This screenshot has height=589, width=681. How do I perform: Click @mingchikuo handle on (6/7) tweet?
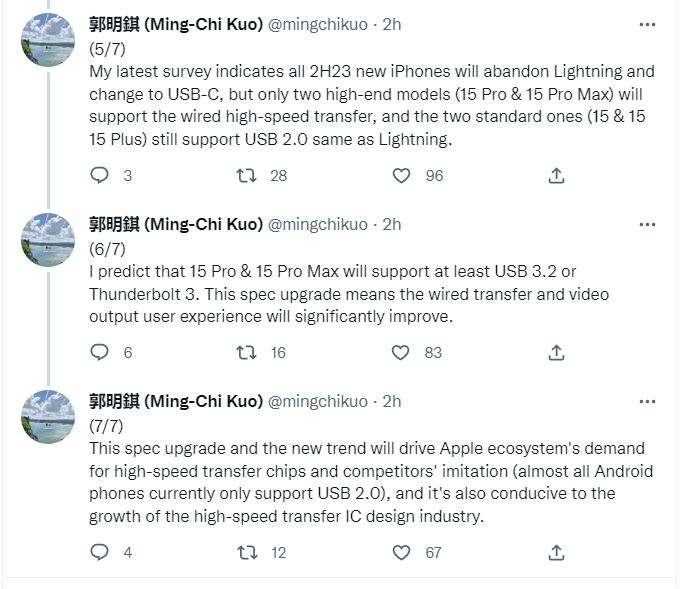pyautogui.click(x=319, y=224)
